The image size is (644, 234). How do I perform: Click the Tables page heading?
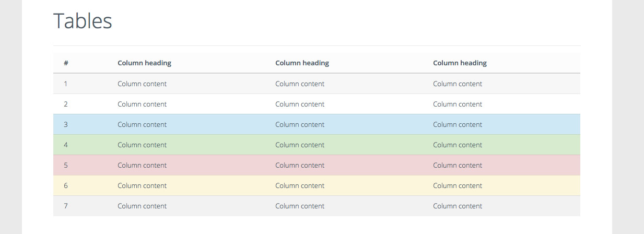click(83, 21)
